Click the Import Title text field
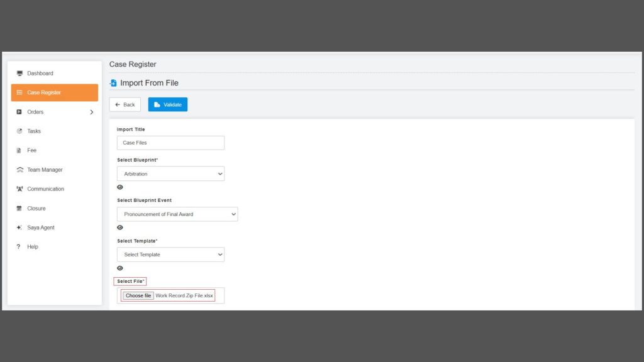Image resolution: width=644 pixels, height=362 pixels. [170, 143]
